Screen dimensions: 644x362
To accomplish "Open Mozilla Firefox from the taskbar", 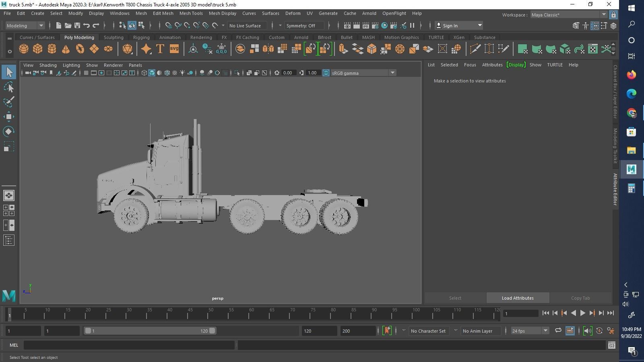I will coord(631,75).
